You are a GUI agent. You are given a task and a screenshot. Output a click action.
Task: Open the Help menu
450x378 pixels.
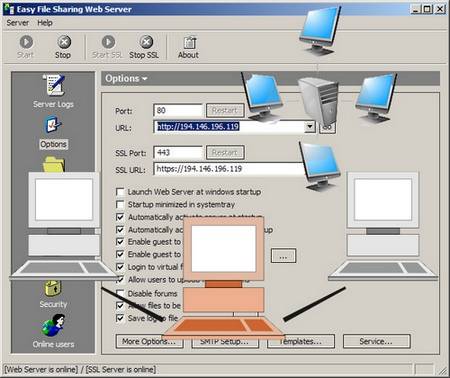[45, 23]
